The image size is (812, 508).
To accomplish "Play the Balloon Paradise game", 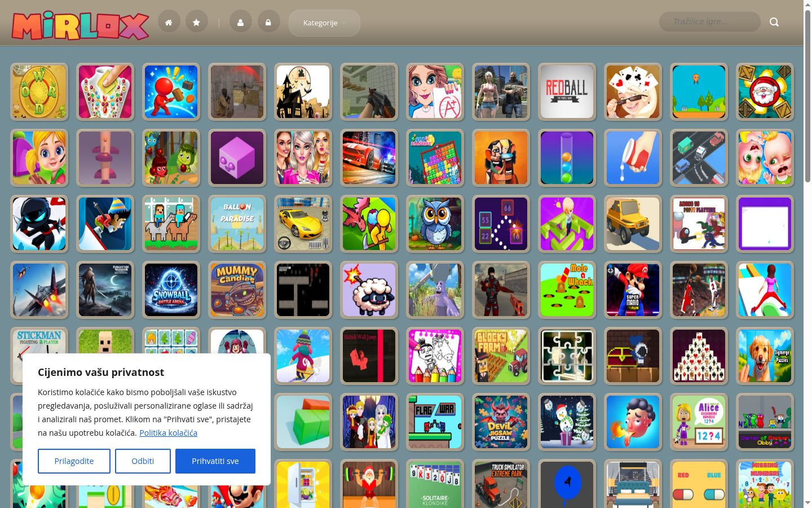I will 237,224.
